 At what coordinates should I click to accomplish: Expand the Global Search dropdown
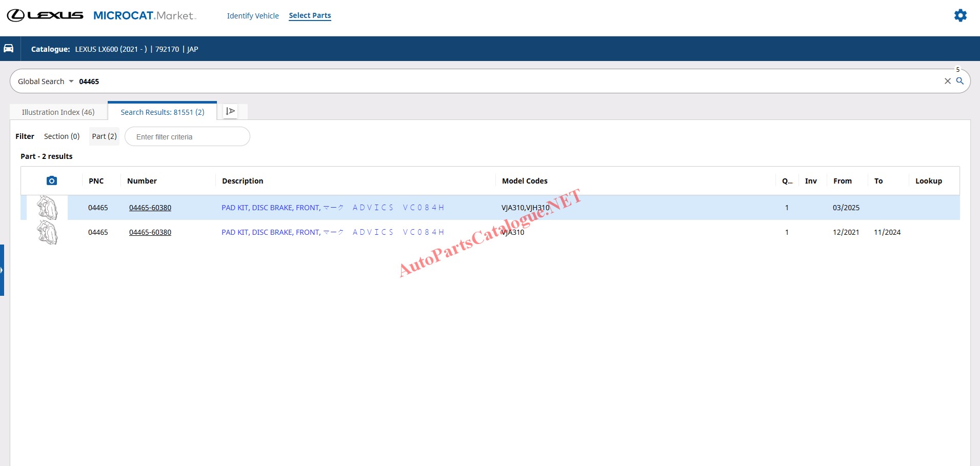(46, 82)
